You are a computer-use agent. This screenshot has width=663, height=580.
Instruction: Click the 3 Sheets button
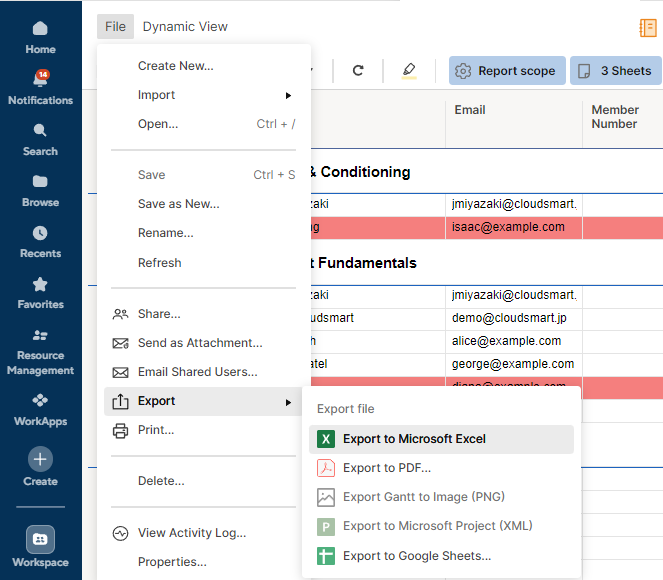pyautogui.click(x=616, y=71)
